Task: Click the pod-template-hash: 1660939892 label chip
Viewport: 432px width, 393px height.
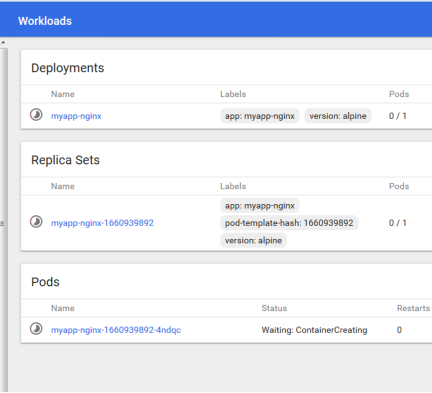Action: [x=289, y=223]
